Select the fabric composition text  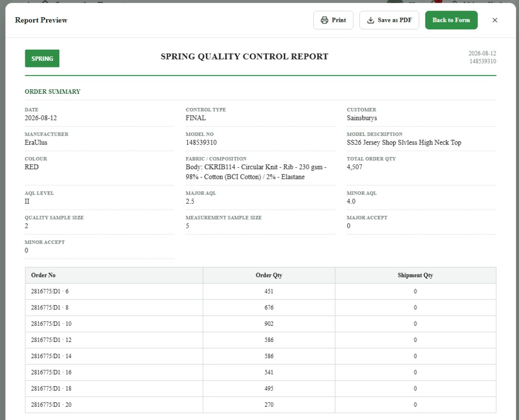[256, 172]
